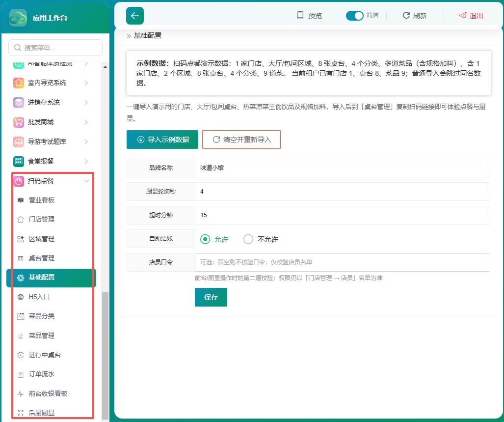Viewport: 504px width, 422px height.
Task: Click the 导游考试题库 book icon
Action: pyautogui.click(x=18, y=141)
